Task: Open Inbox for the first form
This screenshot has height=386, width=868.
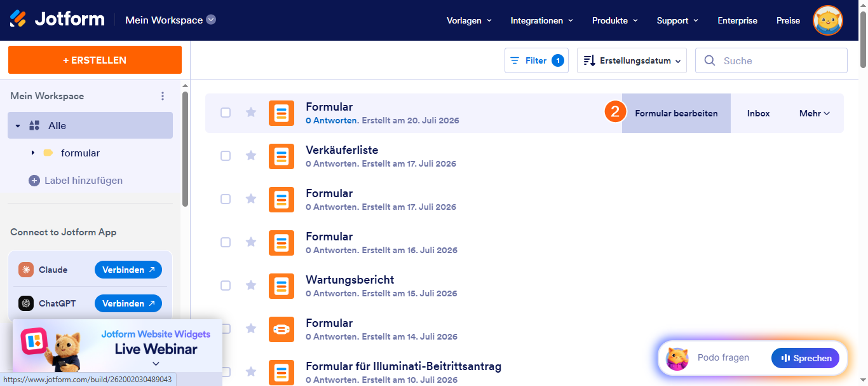Action: coord(759,113)
